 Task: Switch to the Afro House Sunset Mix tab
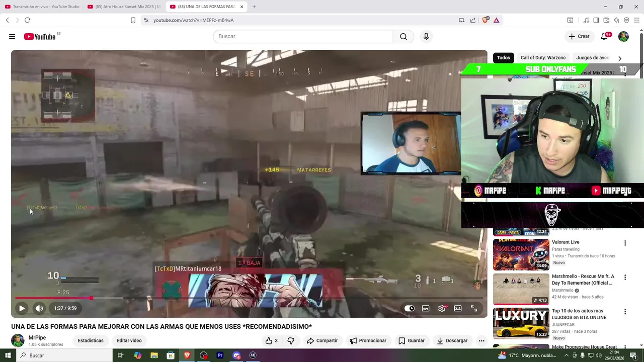(124, 7)
